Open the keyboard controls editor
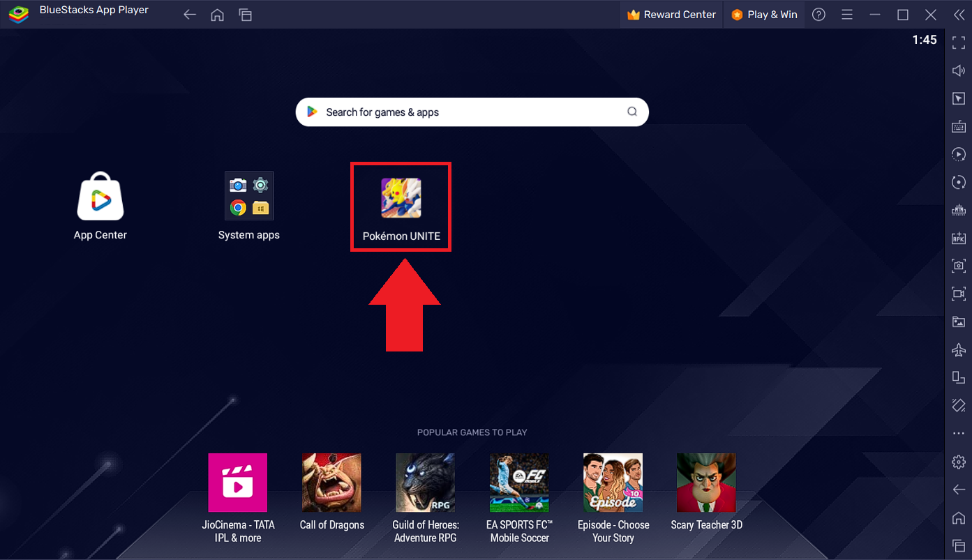The width and height of the screenshot is (972, 560). pyautogui.click(x=958, y=126)
